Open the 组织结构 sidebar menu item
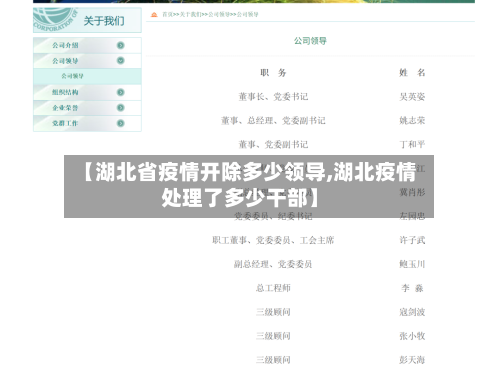Image resolution: width=500 pixels, height=374 pixels. [x=87, y=92]
